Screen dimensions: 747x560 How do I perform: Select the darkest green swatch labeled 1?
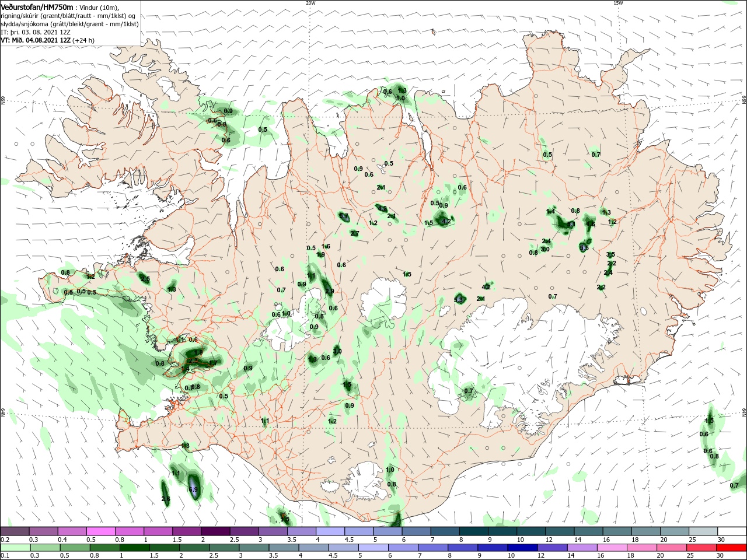pos(134,548)
